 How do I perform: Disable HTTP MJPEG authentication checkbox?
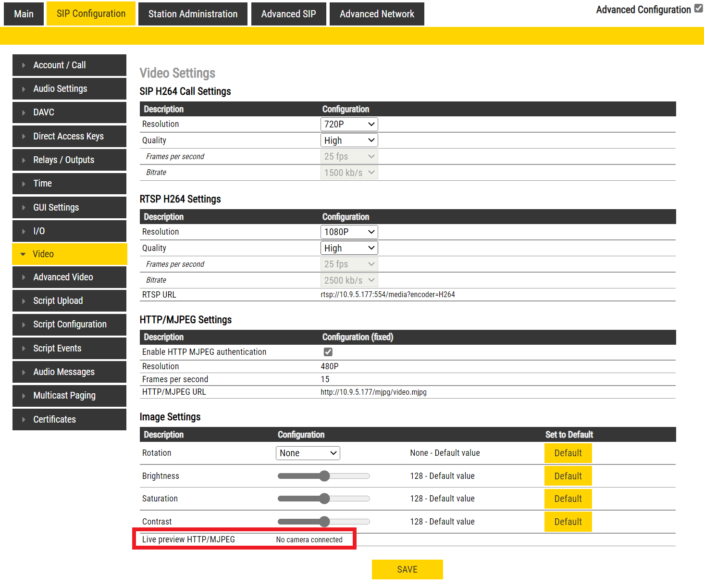(328, 352)
